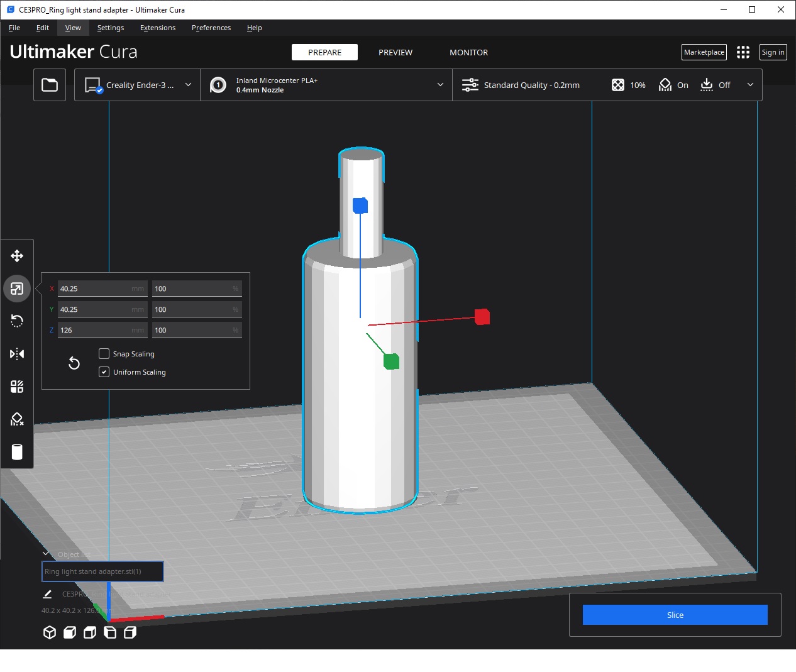Expand print settings panel chevron
Screen dimensions: 796x672
click(750, 85)
